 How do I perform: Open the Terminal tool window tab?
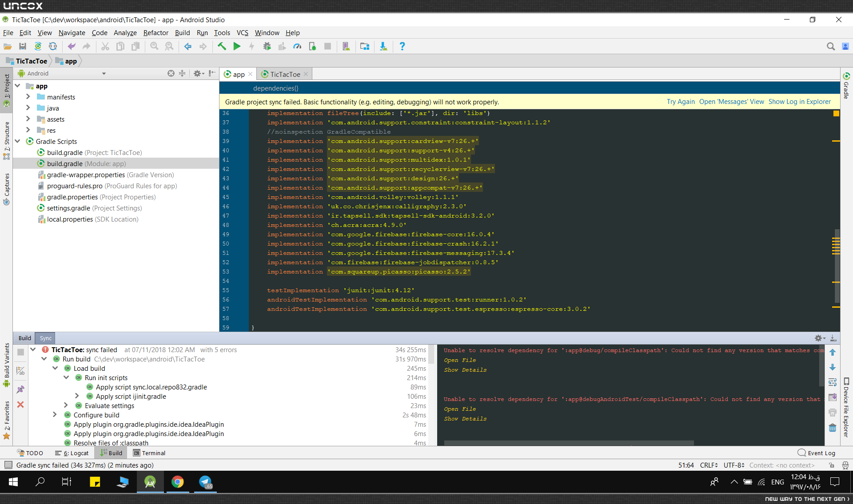[x=149, y=453]
